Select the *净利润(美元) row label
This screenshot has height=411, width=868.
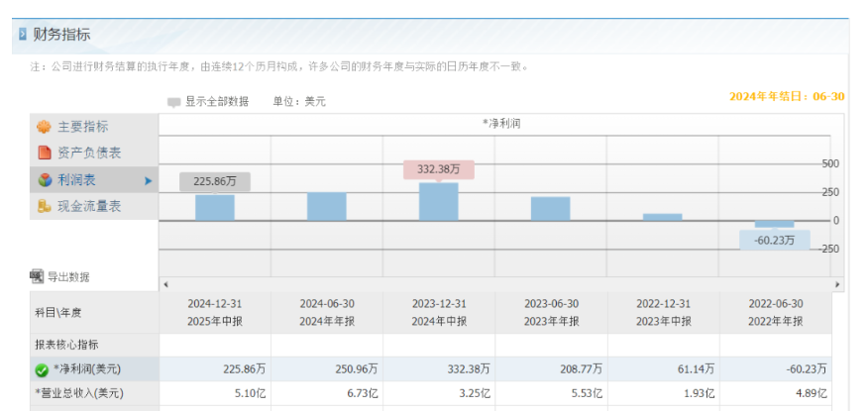click(x=86, y=369)
